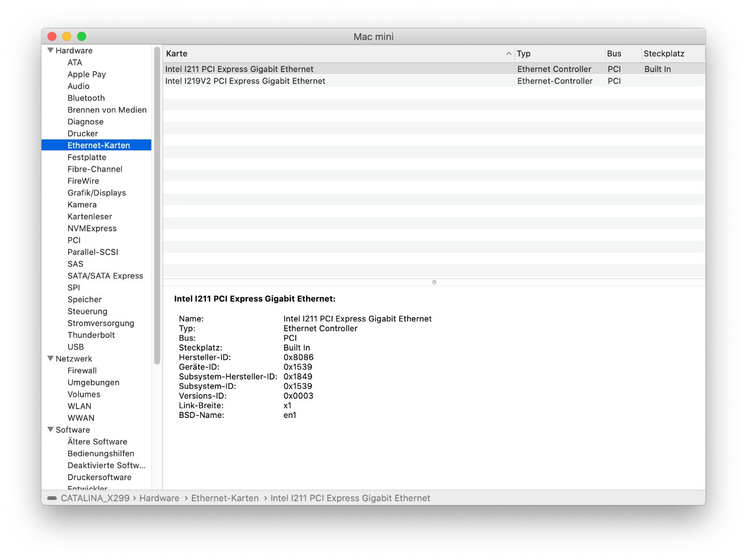
Task: Open Parallel-SCSI category
Action: coord(93,252)
